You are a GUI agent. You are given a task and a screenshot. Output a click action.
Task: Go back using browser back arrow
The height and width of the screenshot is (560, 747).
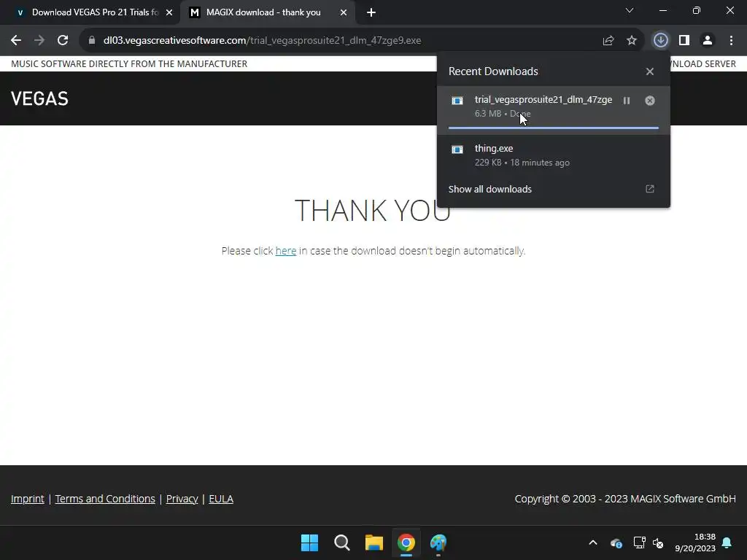click(x=16, y=41)
